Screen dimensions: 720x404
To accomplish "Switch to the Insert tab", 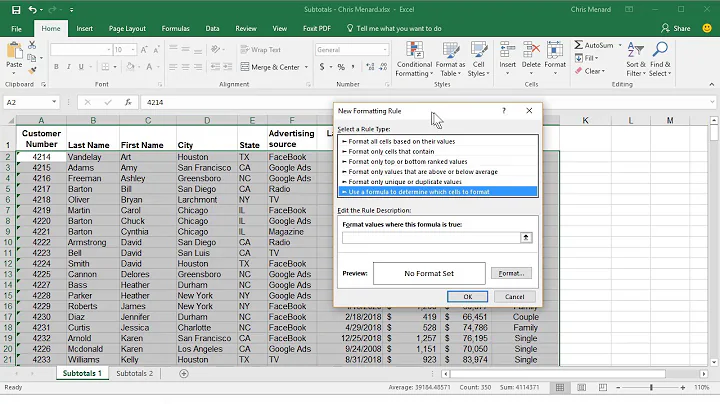I will 84,28.
